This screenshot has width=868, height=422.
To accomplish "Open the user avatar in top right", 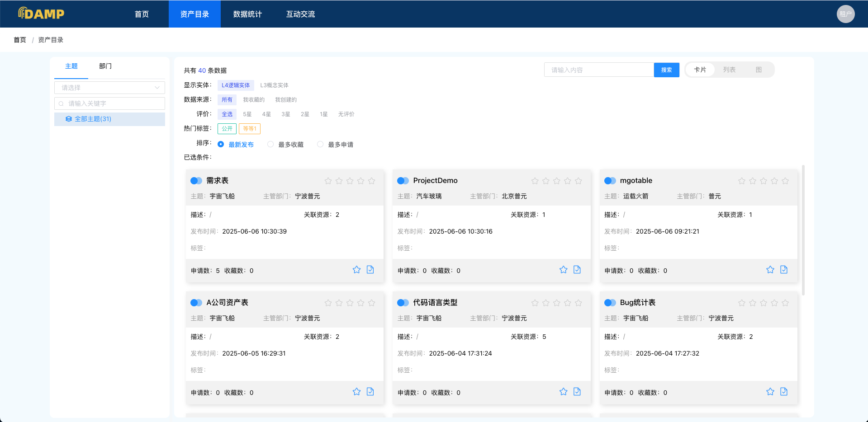I will [x=845, y=14].
